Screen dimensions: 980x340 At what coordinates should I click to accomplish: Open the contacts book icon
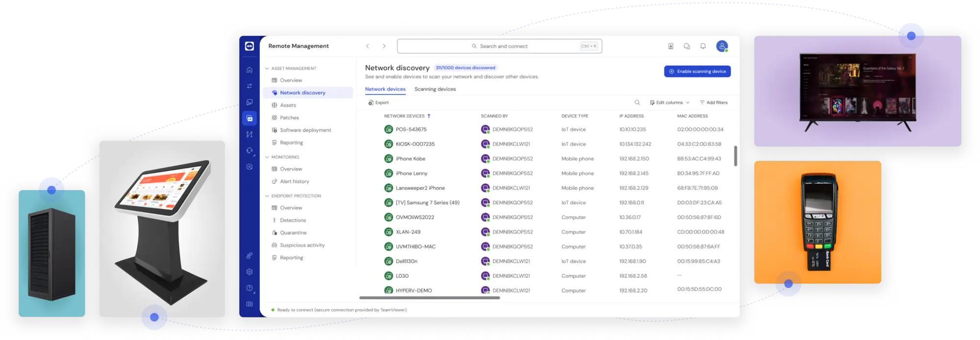pyautogui.click(x=671, y=46)
